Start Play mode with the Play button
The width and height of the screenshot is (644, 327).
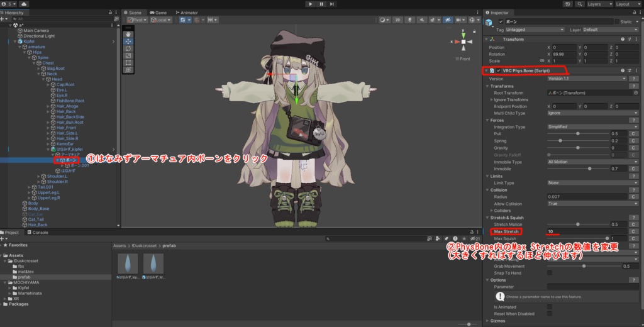(311, 4)
